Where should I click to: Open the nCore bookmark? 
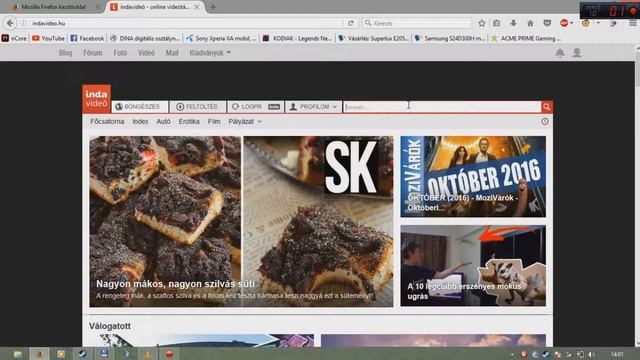(14, 38)
